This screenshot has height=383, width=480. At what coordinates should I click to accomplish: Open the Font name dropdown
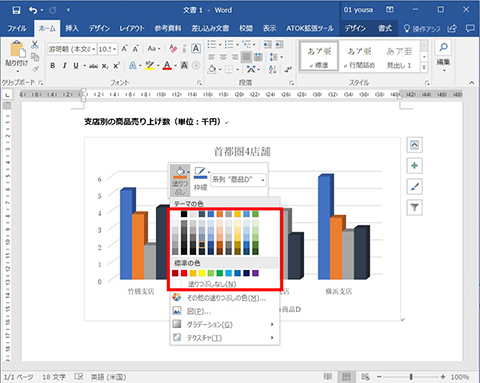(94, 49)
